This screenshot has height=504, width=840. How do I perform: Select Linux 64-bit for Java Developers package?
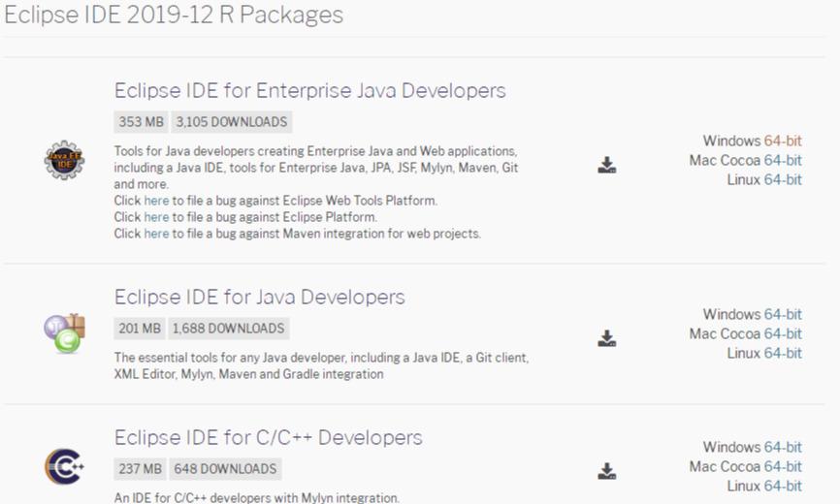coord(783,353)
